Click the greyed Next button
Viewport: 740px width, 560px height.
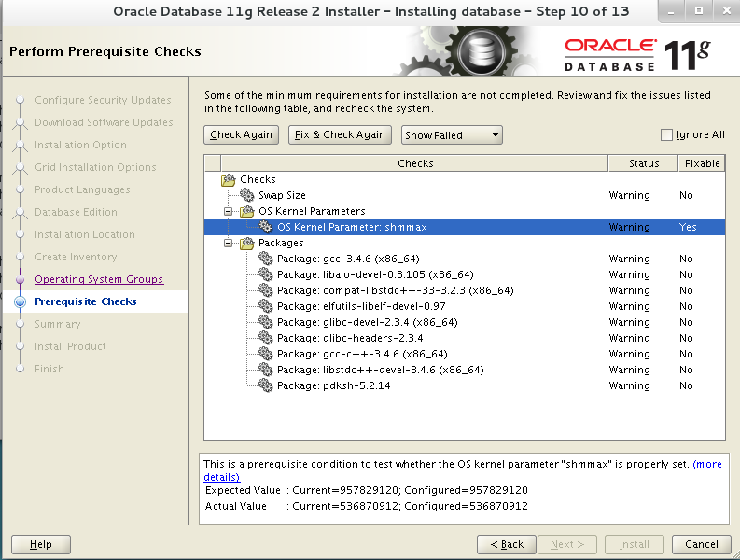click(x=567, y=544)
